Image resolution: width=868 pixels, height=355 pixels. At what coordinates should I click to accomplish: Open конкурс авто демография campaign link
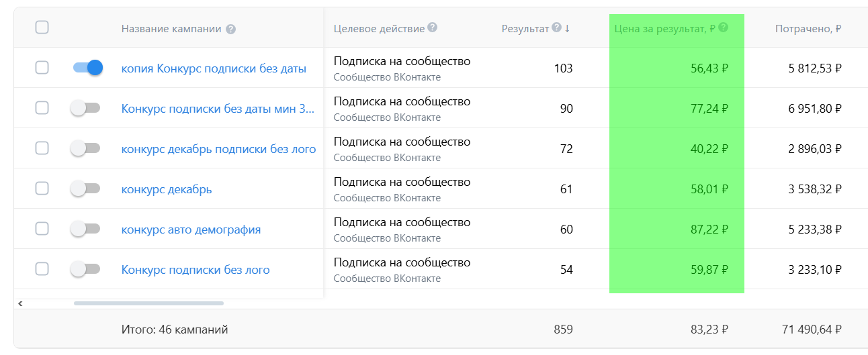191,230
